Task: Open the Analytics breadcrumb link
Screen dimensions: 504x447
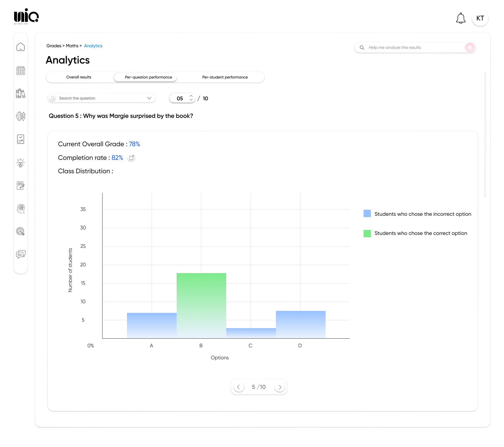Action: pyautogui.click(x=93, y=46)
